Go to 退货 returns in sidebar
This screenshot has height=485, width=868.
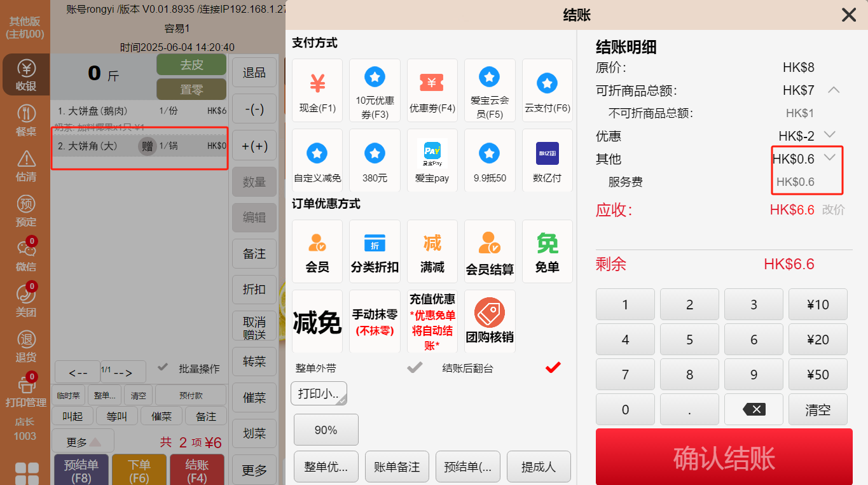click(x=26, y=346)
